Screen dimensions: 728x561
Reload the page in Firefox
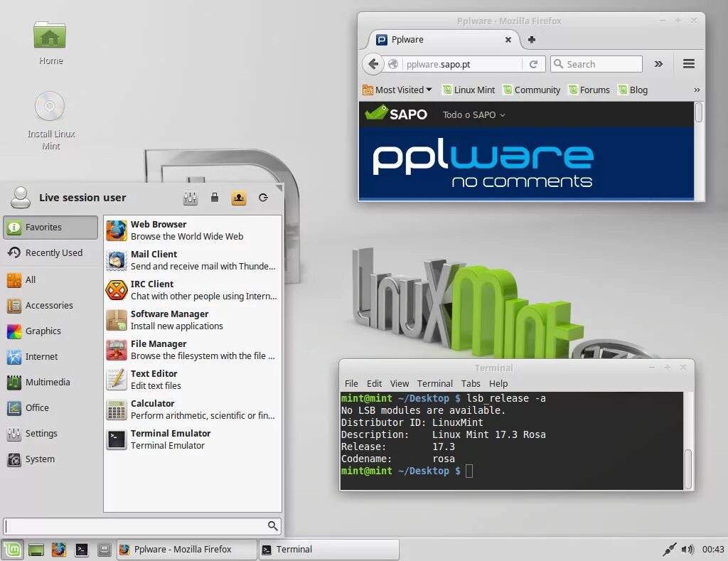[533, 64]
